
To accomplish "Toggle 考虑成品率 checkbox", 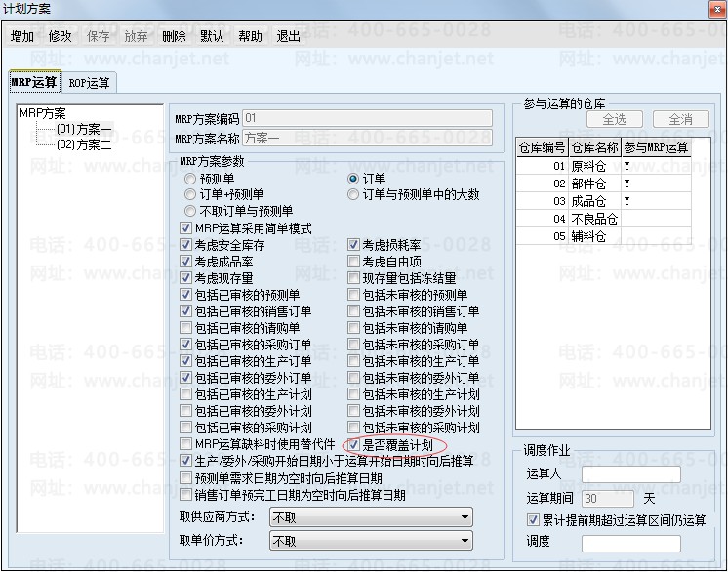I will coord(185,262).
